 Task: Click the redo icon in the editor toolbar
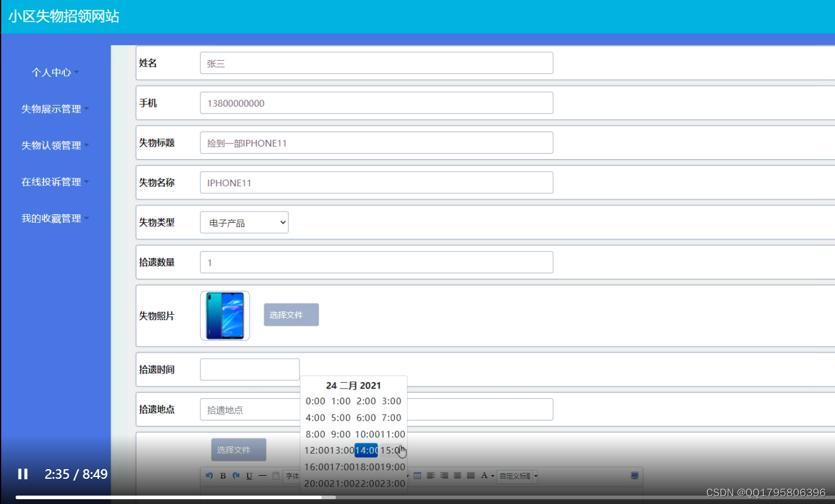point(236,476)
